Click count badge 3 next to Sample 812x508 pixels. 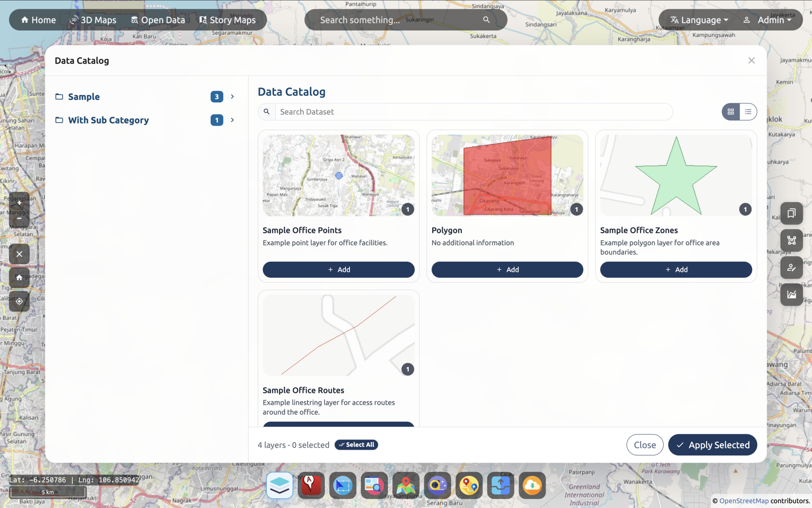pos(217,97)
